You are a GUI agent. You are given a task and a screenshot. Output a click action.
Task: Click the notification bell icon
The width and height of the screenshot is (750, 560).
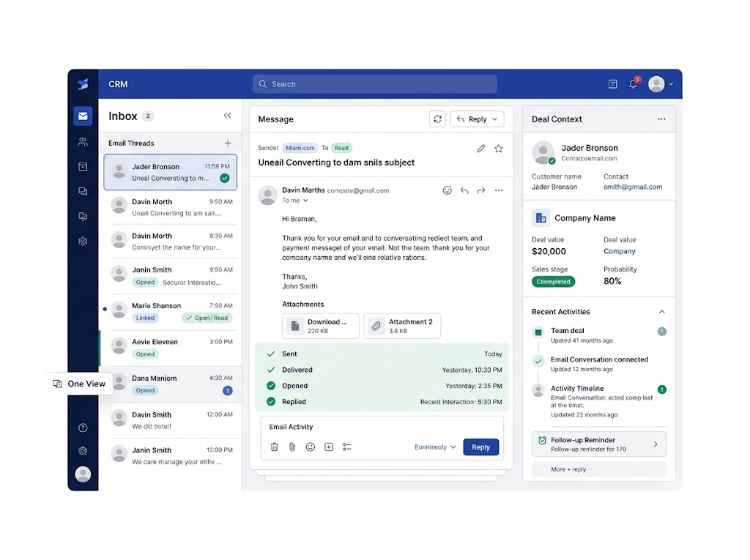click(x=633, y=84)
